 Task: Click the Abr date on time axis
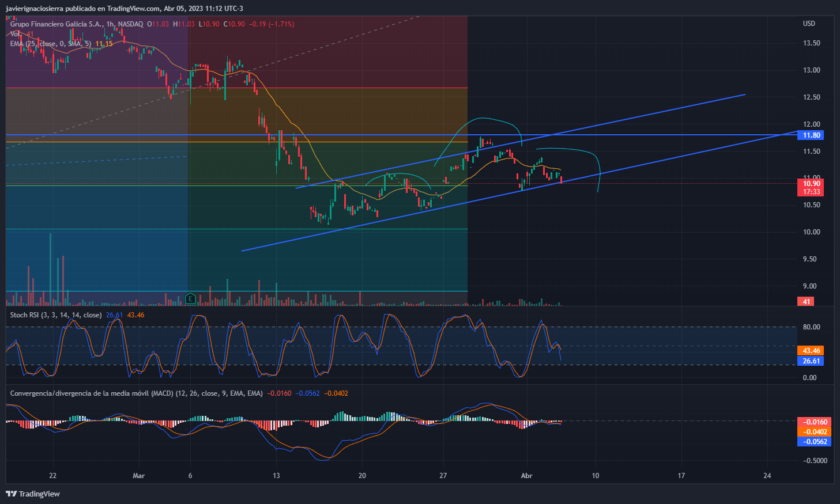pyautogui.click(x=526, y=476)
